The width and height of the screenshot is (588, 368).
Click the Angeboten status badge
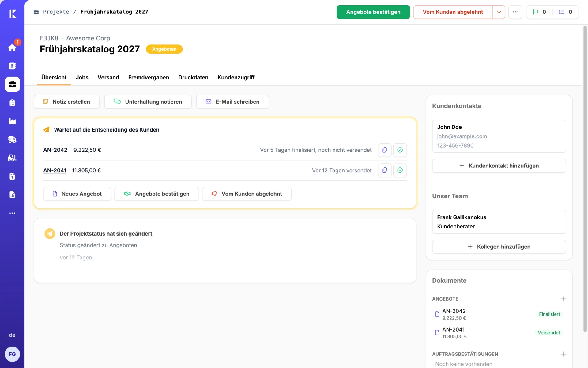click(x=164, y=49)
